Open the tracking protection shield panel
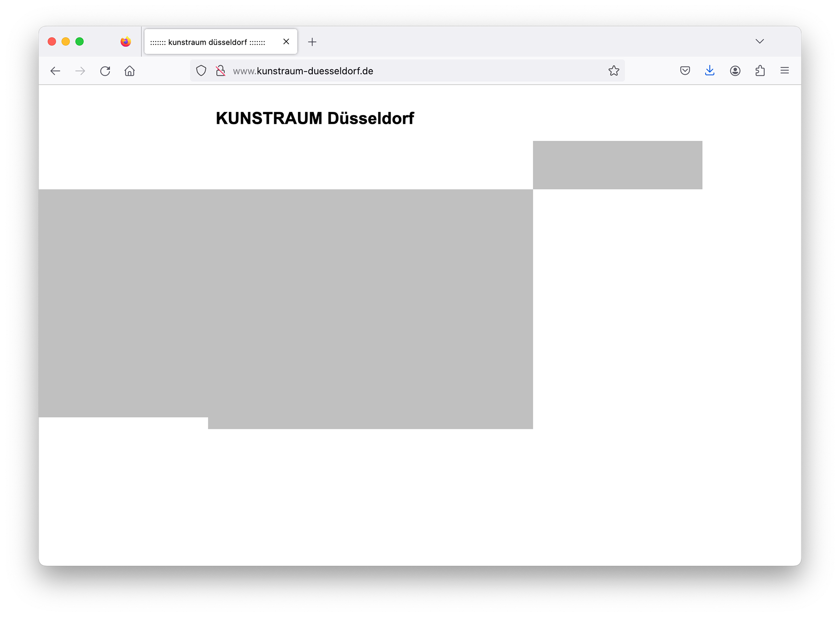 pos(201,71)
